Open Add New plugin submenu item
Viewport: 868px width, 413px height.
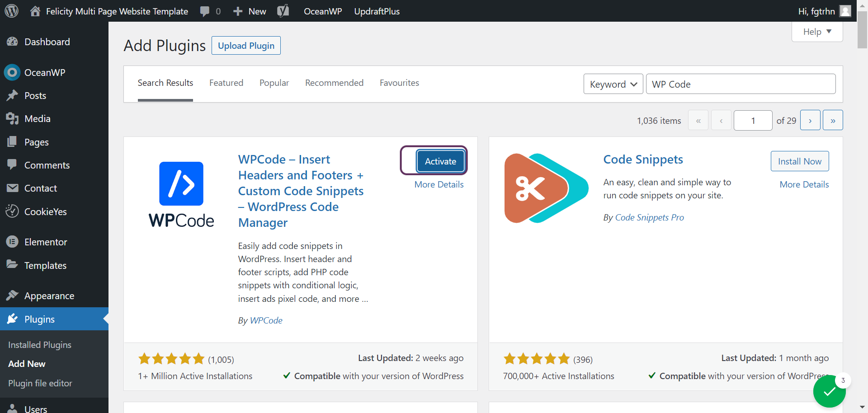[x=27, y=364]
